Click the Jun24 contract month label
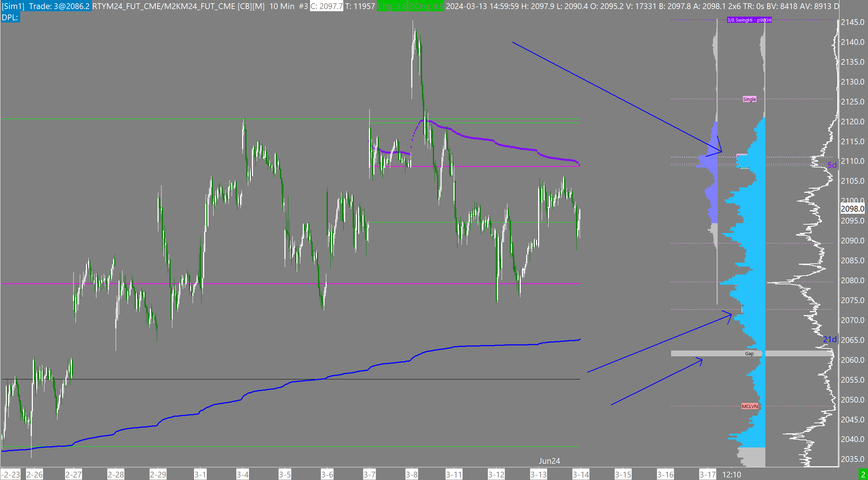The width and height of the screenshot is (868, 480). pyautogui.click(x=549, y=461)
